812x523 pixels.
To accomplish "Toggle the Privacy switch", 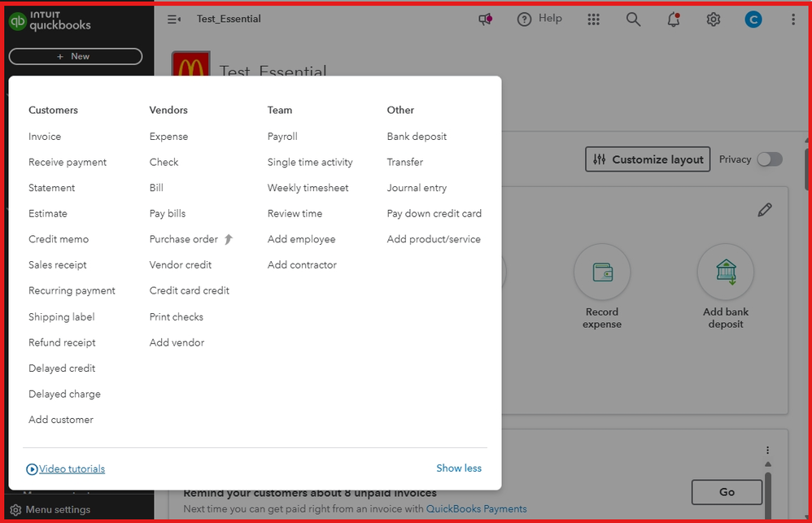I will [x=770, y=159].
